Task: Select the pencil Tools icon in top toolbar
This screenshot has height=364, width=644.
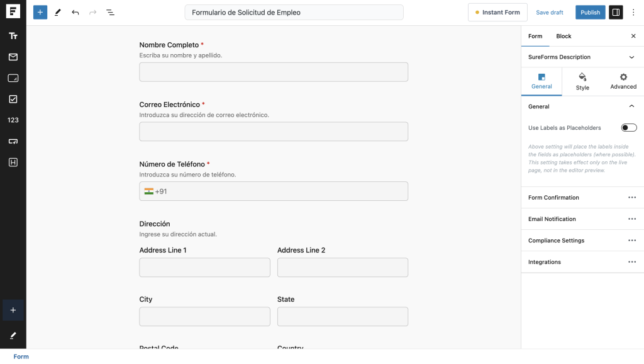Action: pyautogui.click(x=57, y=13)
